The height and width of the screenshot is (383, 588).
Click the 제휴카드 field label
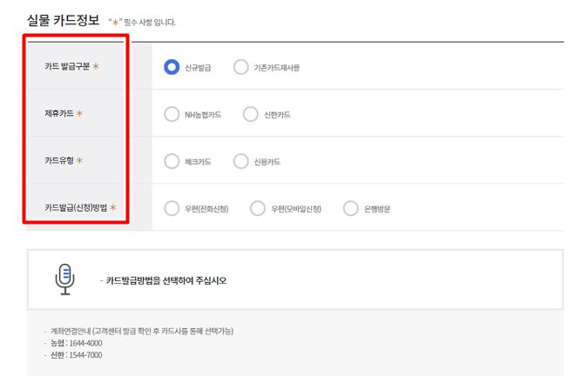[x=59, y=113]
